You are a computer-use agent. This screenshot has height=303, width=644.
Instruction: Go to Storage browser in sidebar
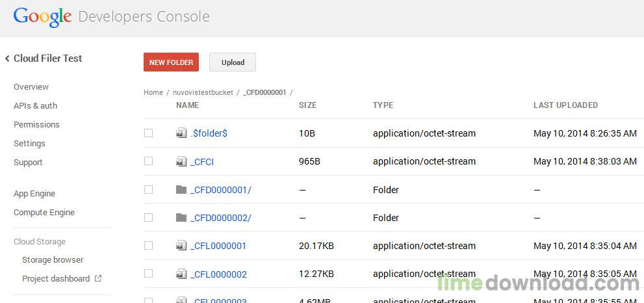tap(53, 260)
